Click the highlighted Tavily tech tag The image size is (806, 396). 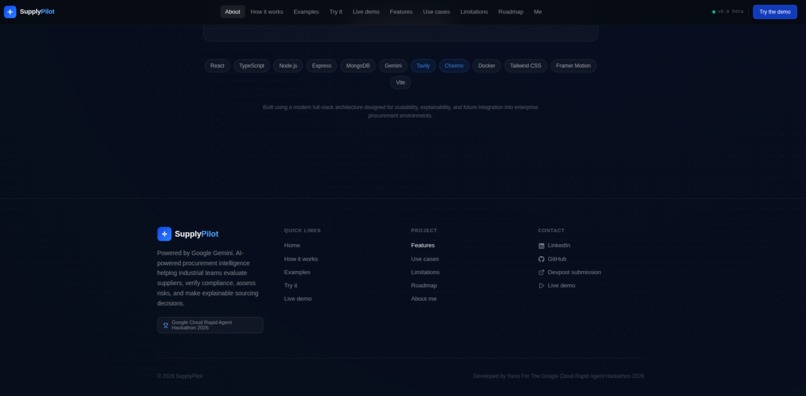click(423, 66)
